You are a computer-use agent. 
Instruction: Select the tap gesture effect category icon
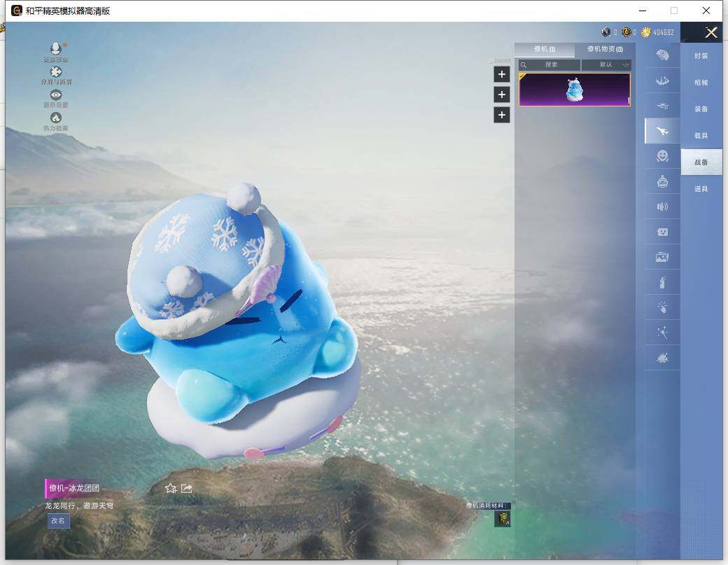662,307
